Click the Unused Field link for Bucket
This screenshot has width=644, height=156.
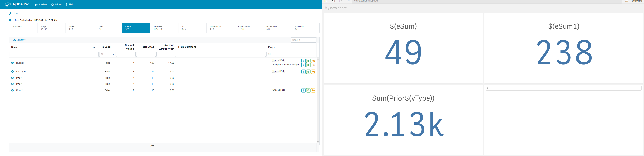(279, 60)
